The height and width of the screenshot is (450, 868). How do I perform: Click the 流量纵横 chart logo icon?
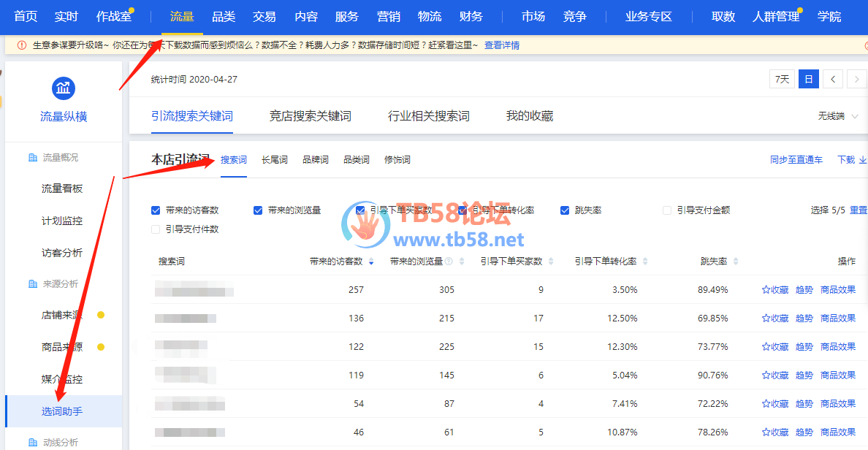click(63, 88)
